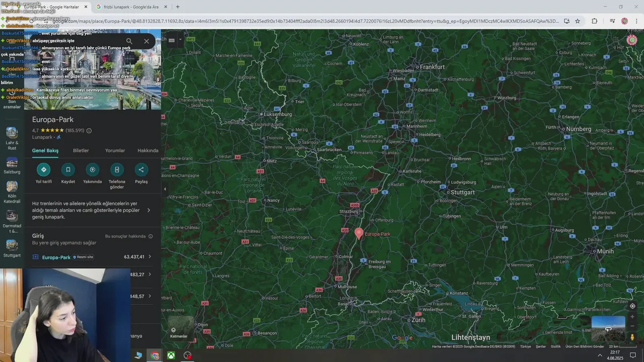Image resolution: width=644 pixels, height=362 pixels.
Task: Open a new Chrome tab
Action: click(178, 7)
